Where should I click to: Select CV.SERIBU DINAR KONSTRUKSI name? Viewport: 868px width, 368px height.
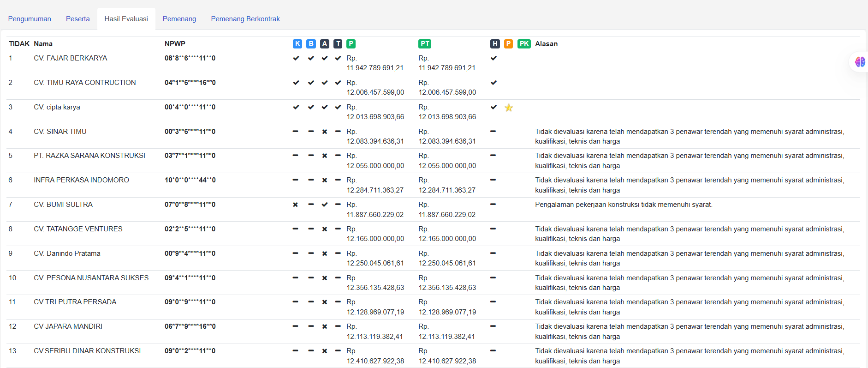87,351
